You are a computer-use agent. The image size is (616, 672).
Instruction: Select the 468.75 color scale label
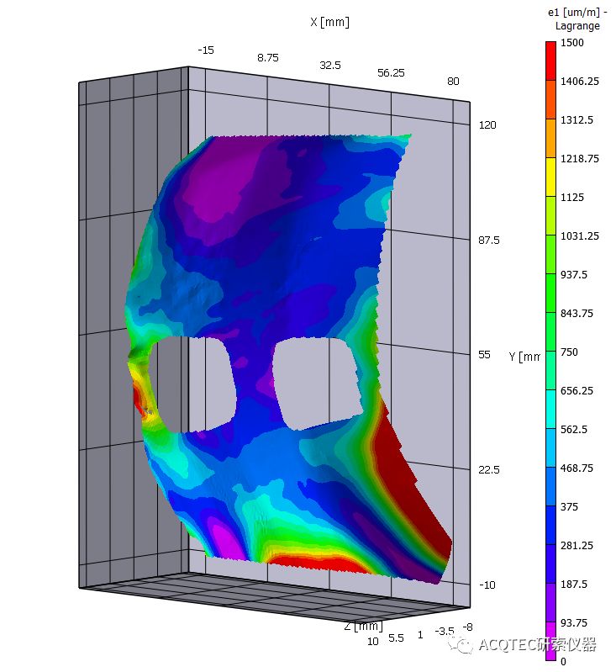click(x=577, y=468)
